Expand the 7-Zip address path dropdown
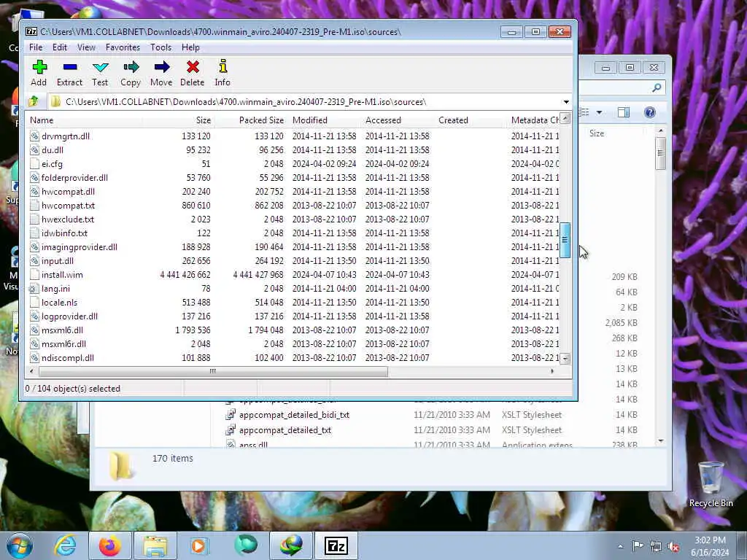 [566, 101]
